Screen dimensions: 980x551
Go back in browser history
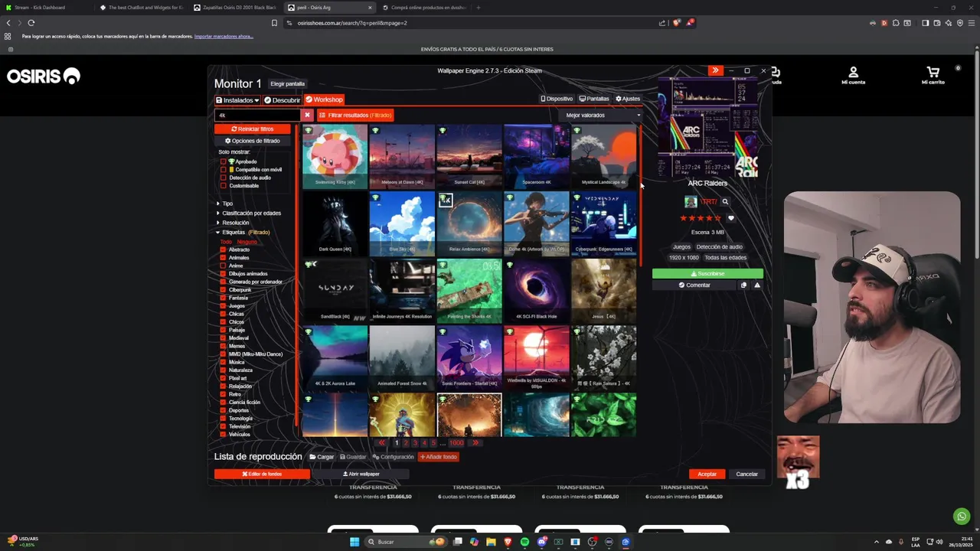[x=8, y=23]
